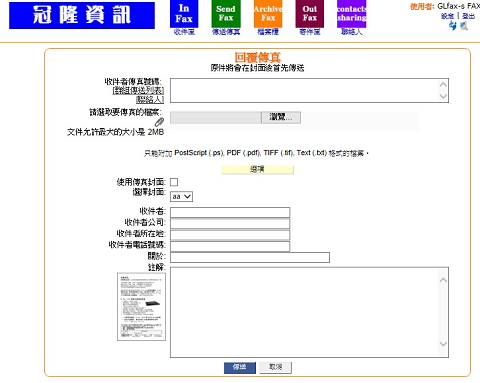Click into the 關於 subject field
Screen dimensions: 480x383
click(x=250, y=257)
